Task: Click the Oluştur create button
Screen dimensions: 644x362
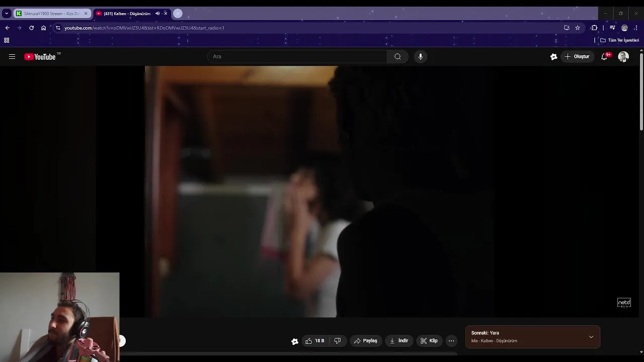Action: click(x=577, y=57)
